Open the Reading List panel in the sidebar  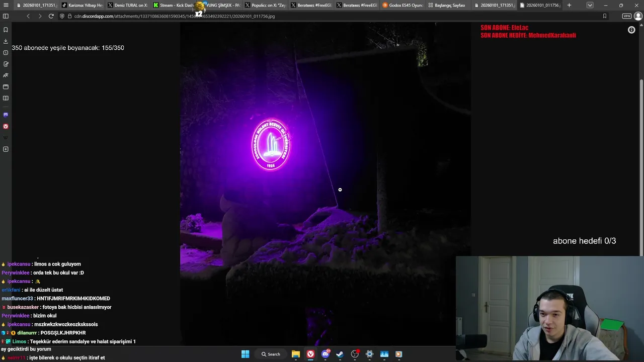(6, 98)
